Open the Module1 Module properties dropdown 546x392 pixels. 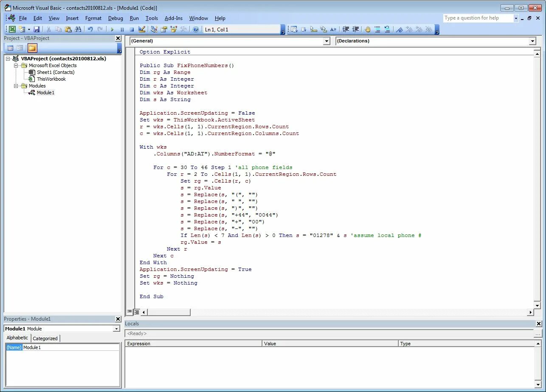pos(117,329)
